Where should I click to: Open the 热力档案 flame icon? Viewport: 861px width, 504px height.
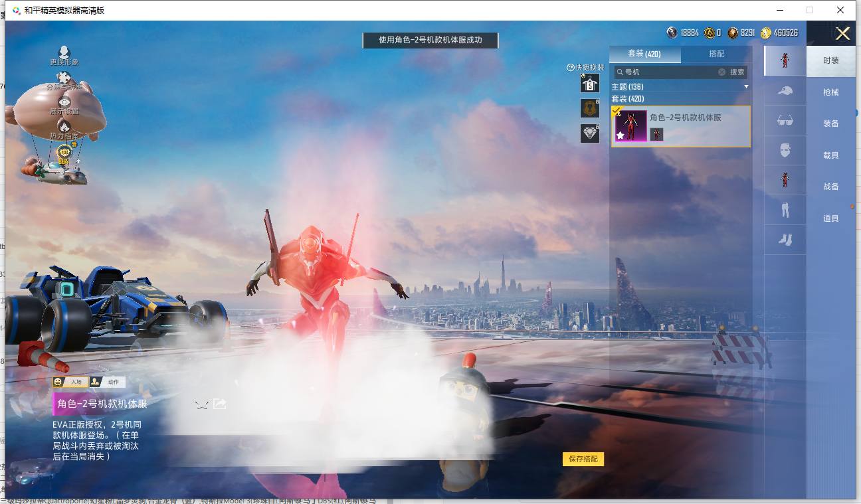point(64,129)
